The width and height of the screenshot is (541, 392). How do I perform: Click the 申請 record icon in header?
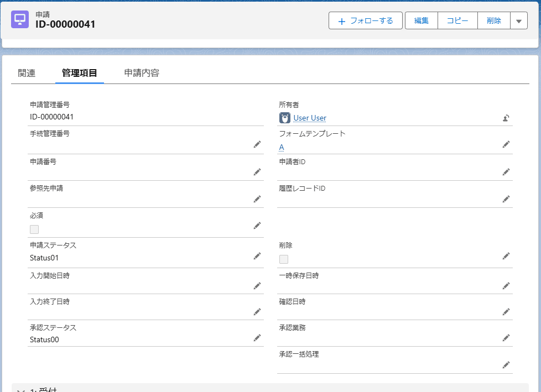[x=20, y=19]
